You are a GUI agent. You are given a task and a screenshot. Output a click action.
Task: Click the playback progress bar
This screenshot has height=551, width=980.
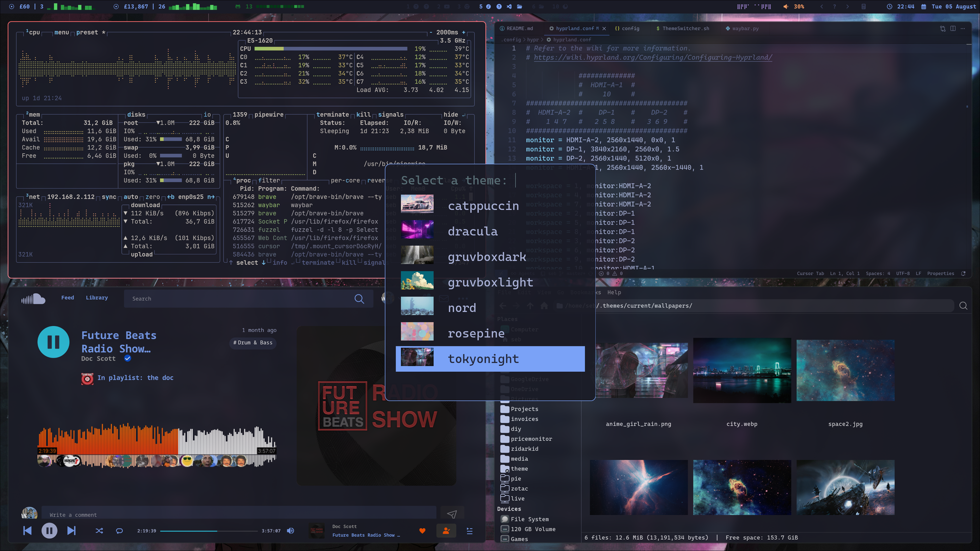point(209,530)
